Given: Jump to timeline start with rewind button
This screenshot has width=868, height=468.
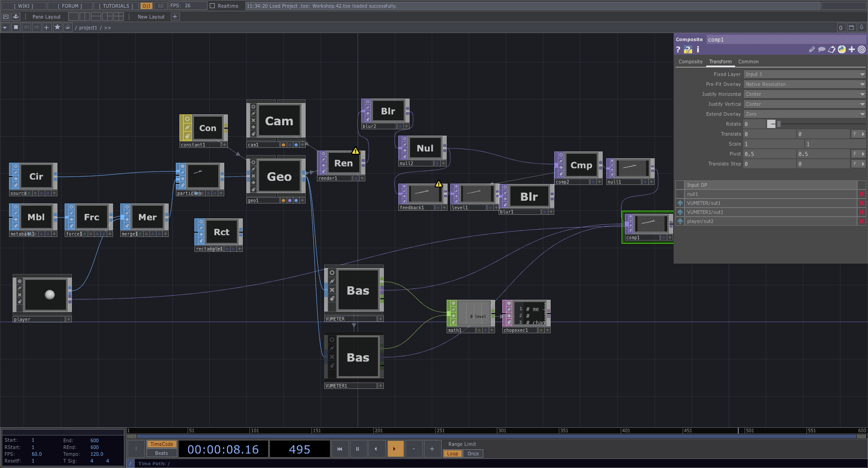Looking at the screenshot, I should [340, 449].
